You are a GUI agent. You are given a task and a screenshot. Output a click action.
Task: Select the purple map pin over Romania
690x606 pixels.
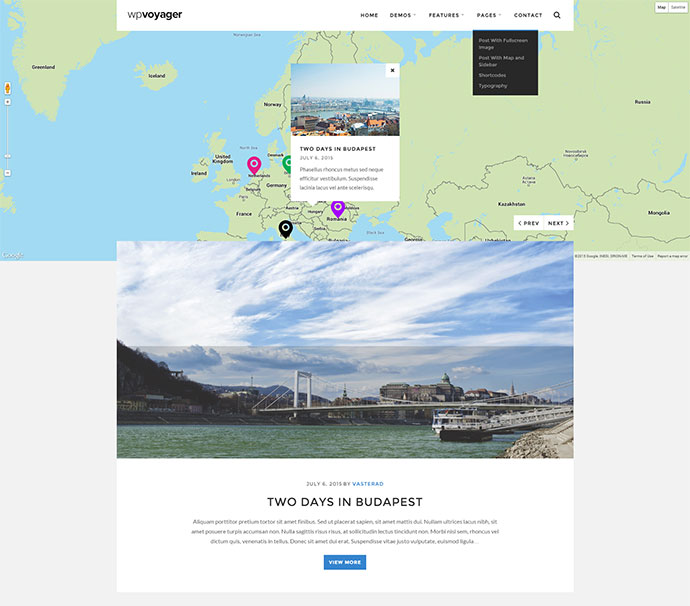click(x=338, y=209)
